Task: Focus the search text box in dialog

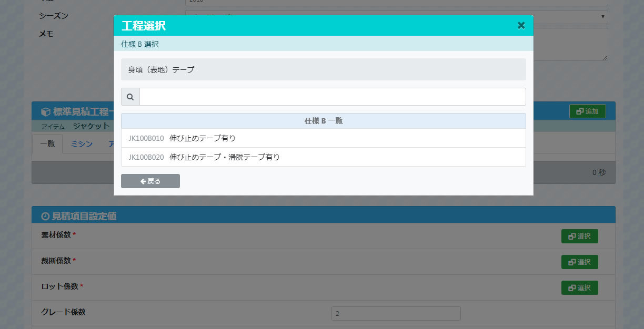Action: (x=332, y=97)
